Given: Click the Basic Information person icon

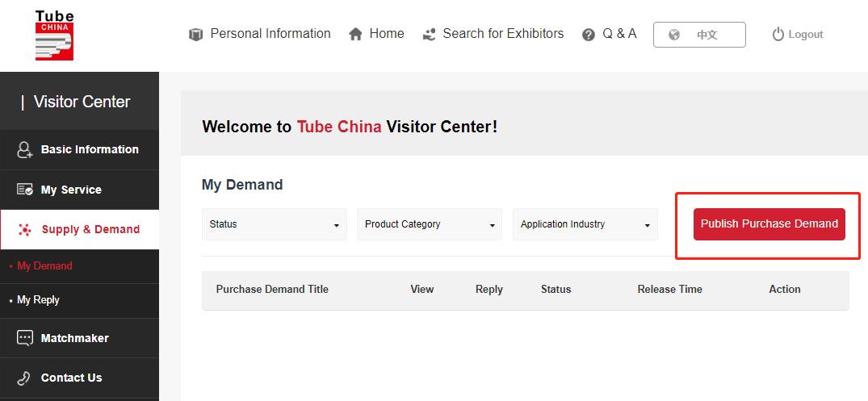Looking at the screenshot, I should click(x=25, y=150).
